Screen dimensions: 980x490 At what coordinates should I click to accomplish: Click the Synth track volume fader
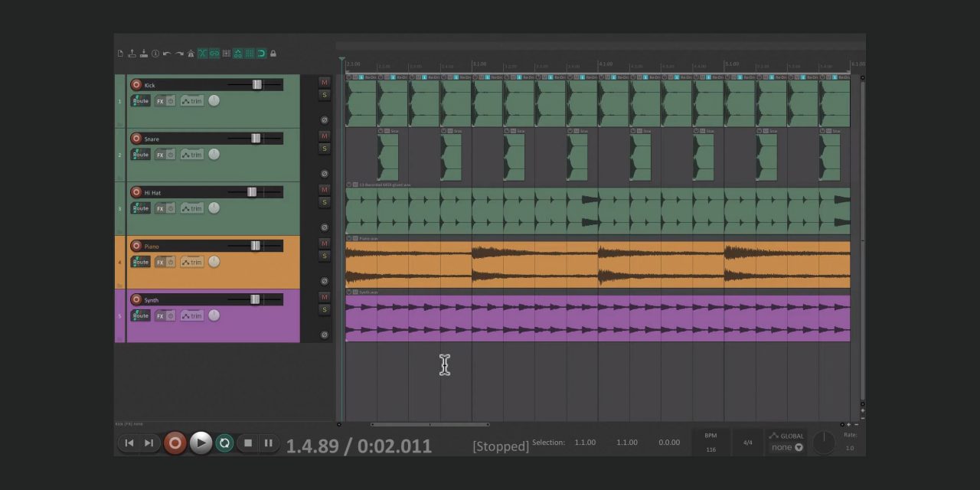tap(255, 299)
